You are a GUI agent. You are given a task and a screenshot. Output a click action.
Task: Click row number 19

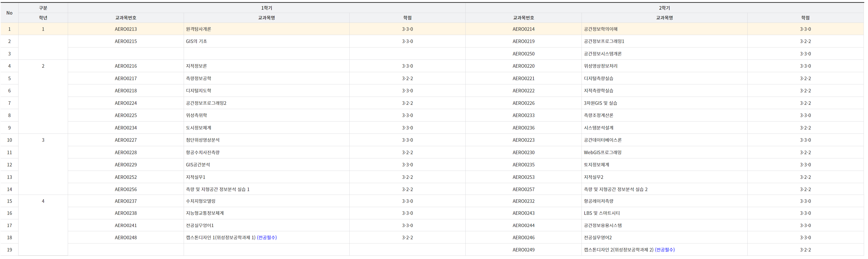[x=9, y=250]
